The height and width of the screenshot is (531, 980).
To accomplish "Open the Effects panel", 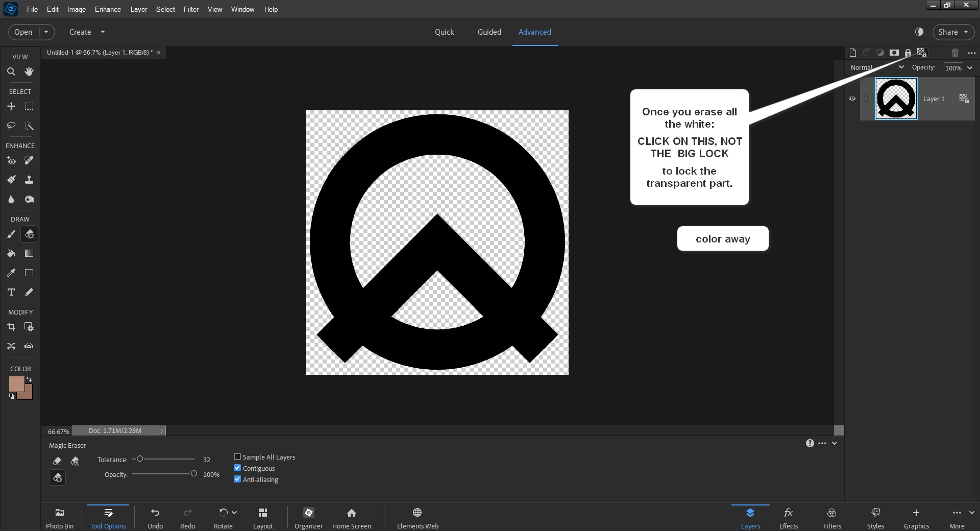I will [788, 518].
